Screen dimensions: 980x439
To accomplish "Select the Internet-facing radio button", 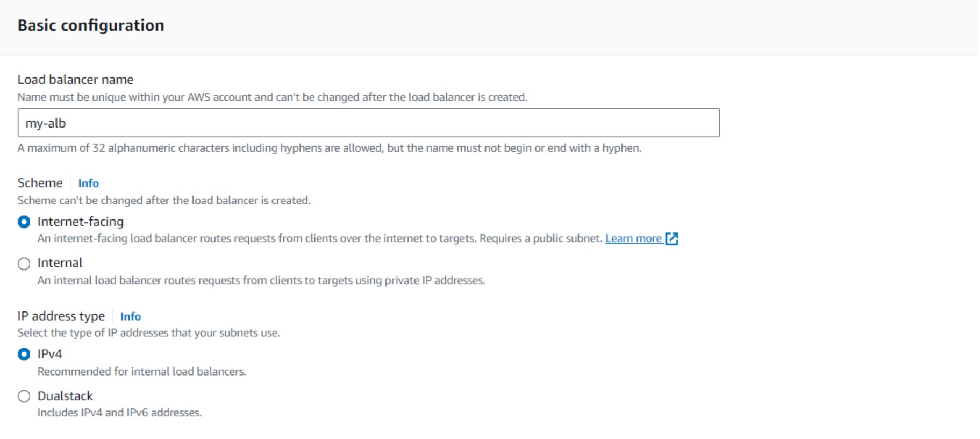I will 24,222.
